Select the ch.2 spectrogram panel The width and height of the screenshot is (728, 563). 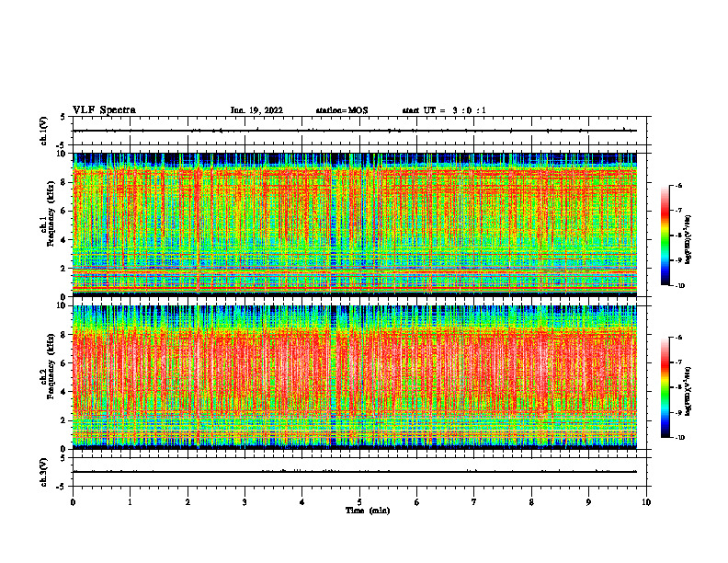[x=355, y=377]
